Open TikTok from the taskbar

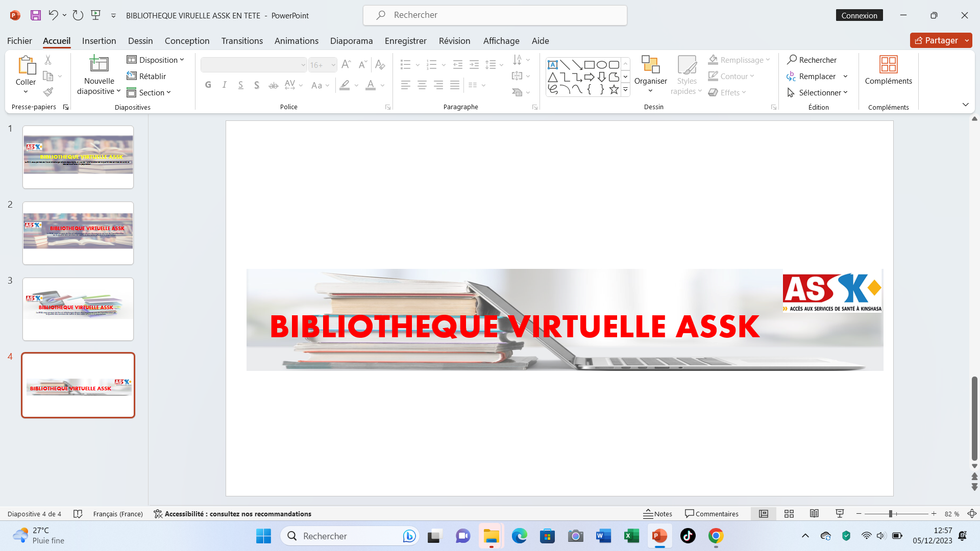coord(688,536)
